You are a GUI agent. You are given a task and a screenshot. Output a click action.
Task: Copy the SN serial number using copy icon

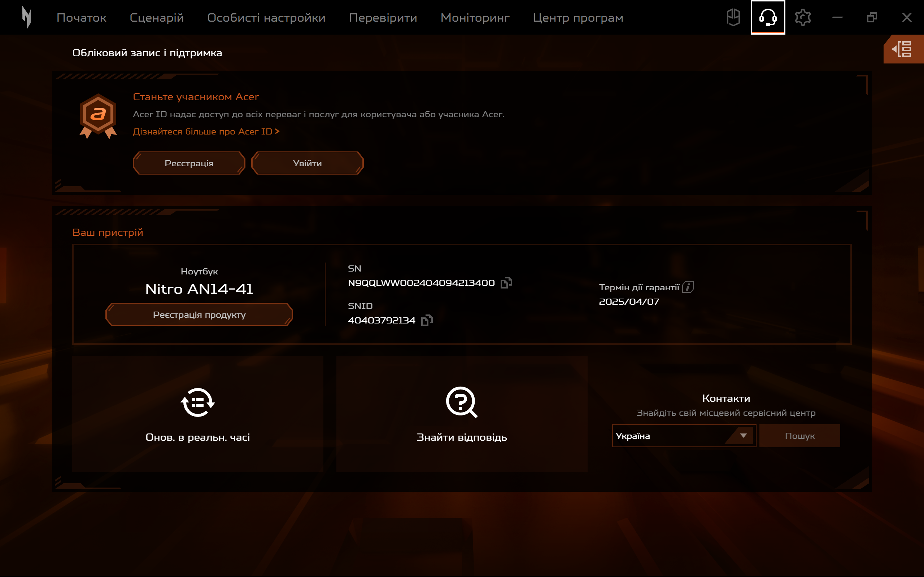pos(507,283)
